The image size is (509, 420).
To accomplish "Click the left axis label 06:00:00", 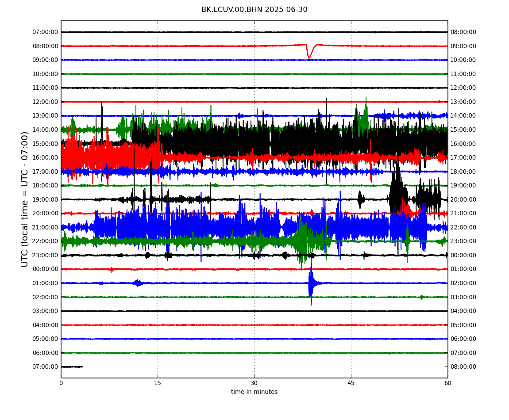I will pos(45,353).
